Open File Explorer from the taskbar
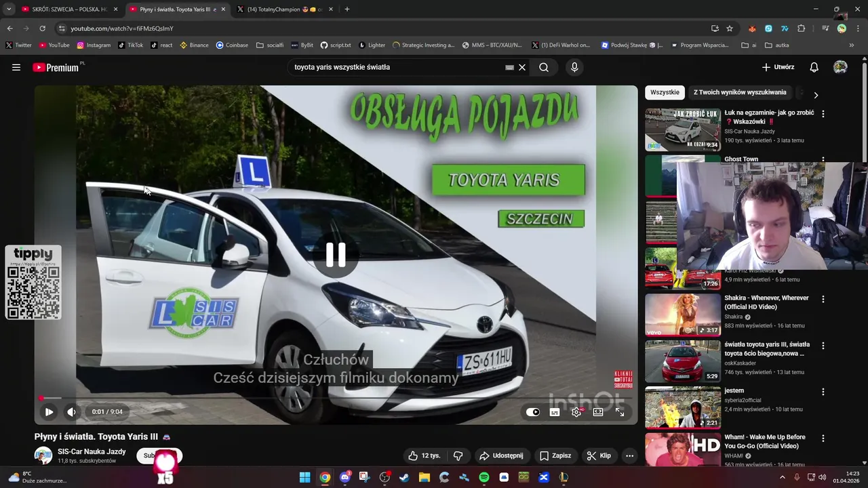868x488 pixels. (x=425, y=477)
